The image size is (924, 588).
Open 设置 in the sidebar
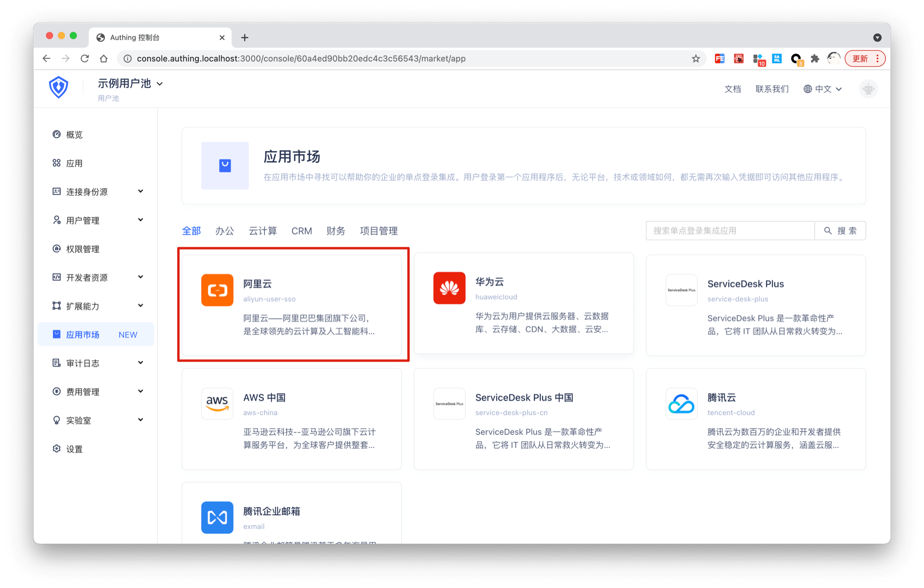tap(74, 449)
